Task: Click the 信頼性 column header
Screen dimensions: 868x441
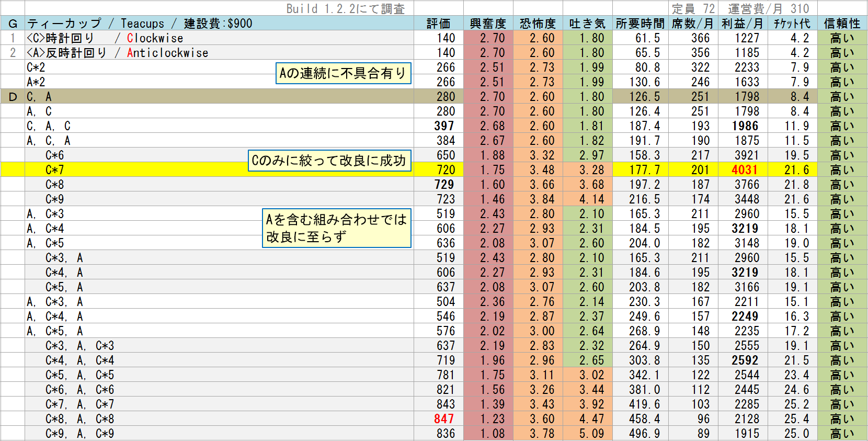Action: (x=842, y=24)
